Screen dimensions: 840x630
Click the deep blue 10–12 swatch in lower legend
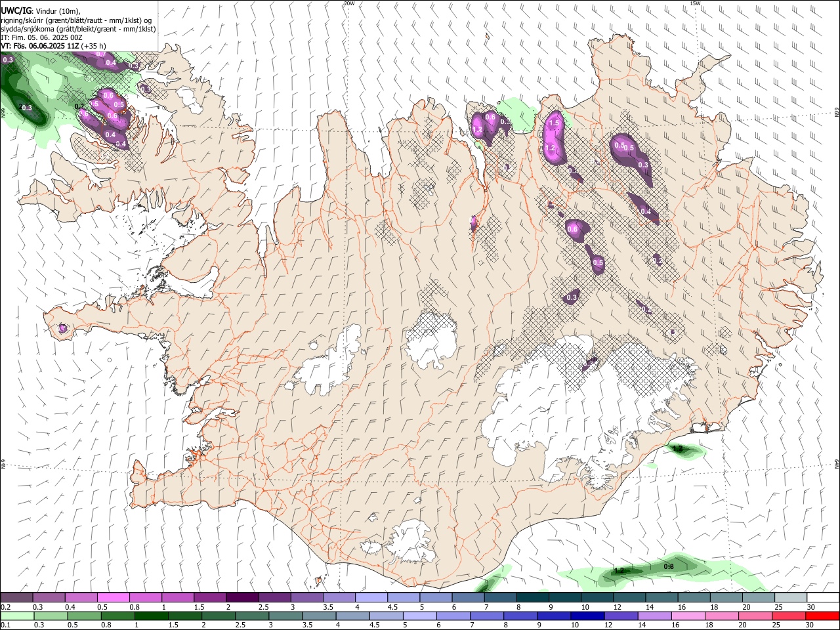pyautogui.click(x=587, y=616)
